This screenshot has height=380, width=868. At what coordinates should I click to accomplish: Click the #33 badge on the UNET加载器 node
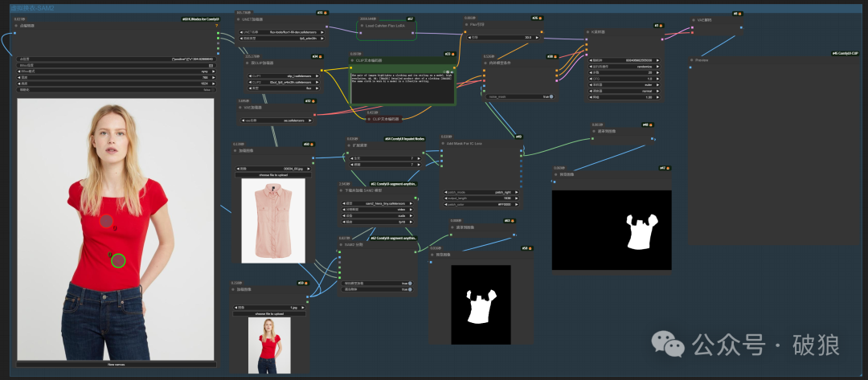(x=322, y=12)
